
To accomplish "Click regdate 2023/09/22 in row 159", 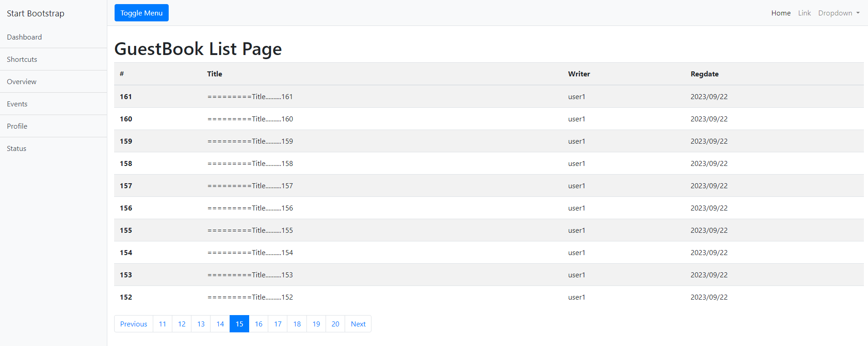I will pos(709,141).
